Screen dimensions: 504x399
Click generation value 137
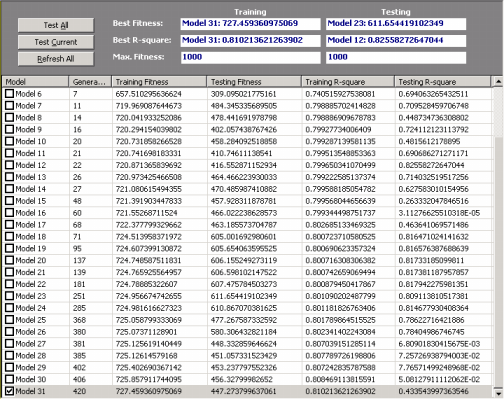[x=79, y=260]
